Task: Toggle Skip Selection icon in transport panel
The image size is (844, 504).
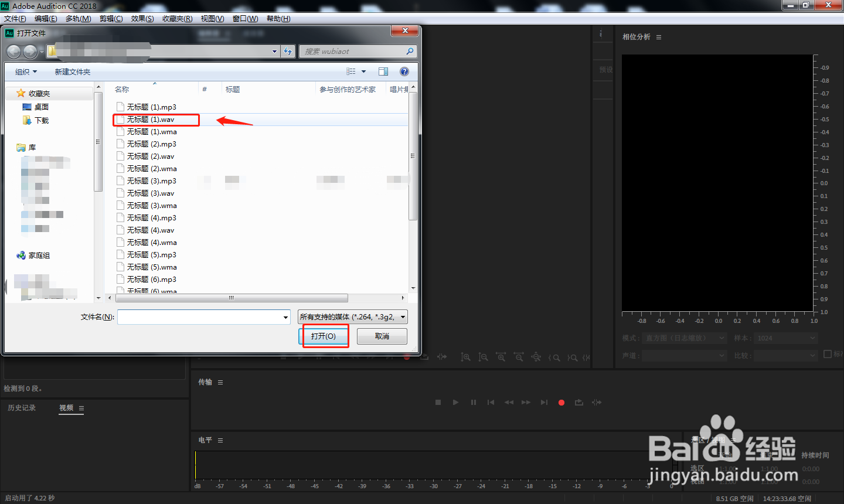Action: [597, 403]
